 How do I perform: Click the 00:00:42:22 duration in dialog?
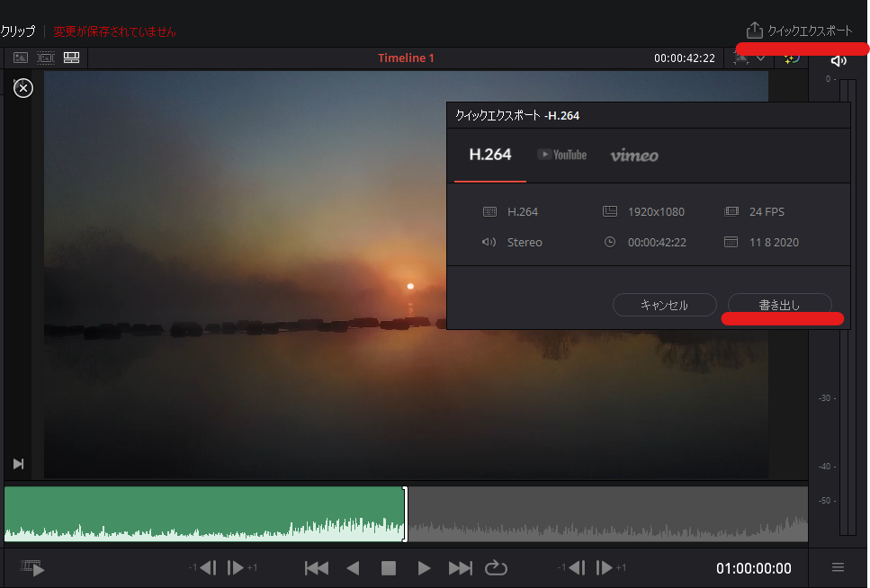pos(657,243)
